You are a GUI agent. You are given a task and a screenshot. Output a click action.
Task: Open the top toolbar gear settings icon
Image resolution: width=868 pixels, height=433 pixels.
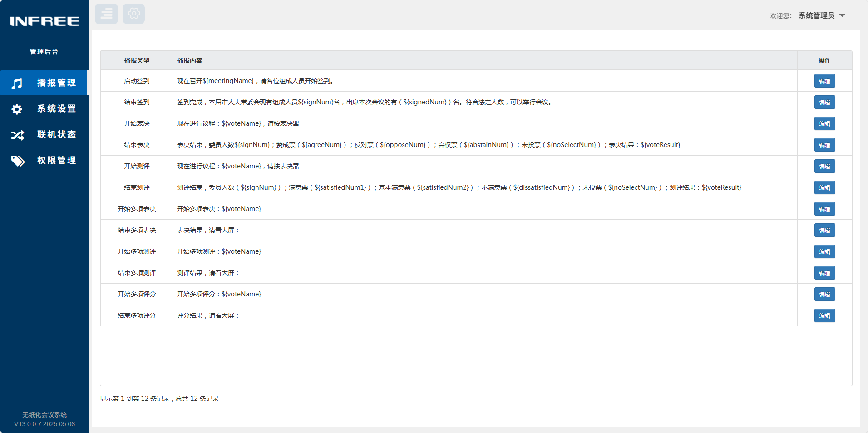[x=134, y=14]
